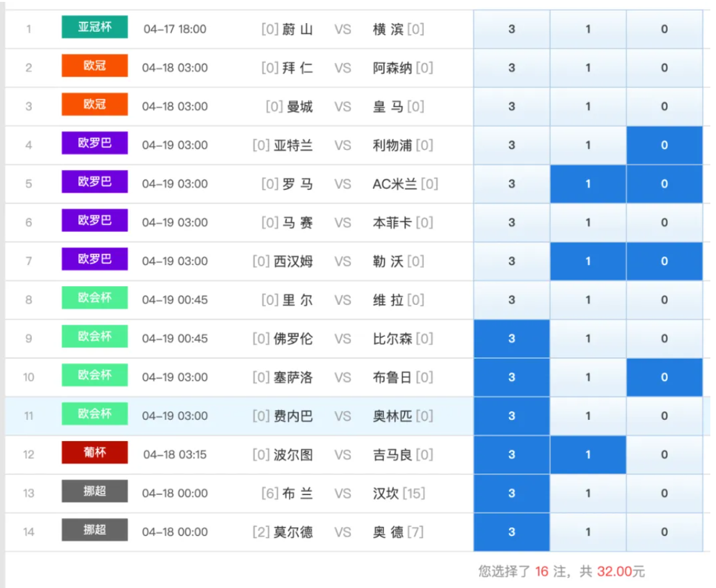The width and height of the screenshot is (716, 588).
Task: Select result 0 for 里尔 vs 维拉
Action: 664,300
